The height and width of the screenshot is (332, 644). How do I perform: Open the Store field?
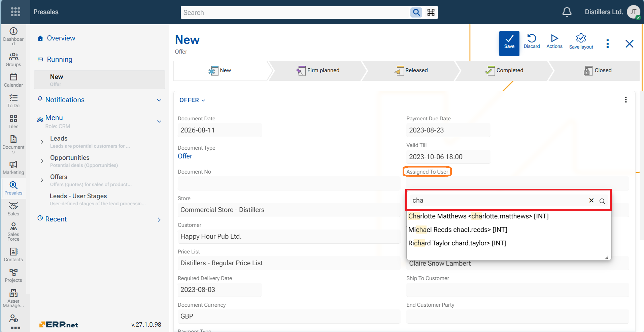[289, 210]
